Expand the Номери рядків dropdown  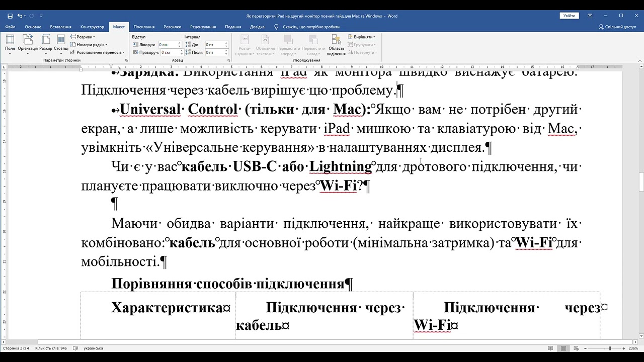[90, 44]
